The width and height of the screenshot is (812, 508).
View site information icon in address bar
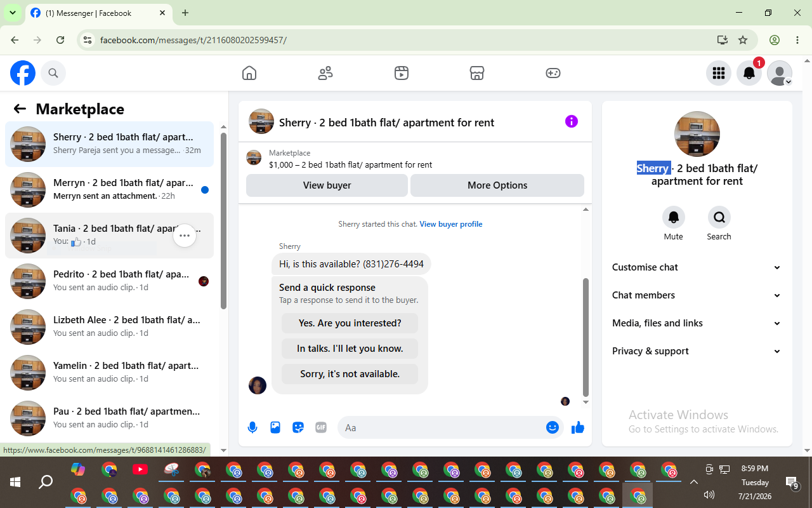pyautogui.click(x=88, y=40)
